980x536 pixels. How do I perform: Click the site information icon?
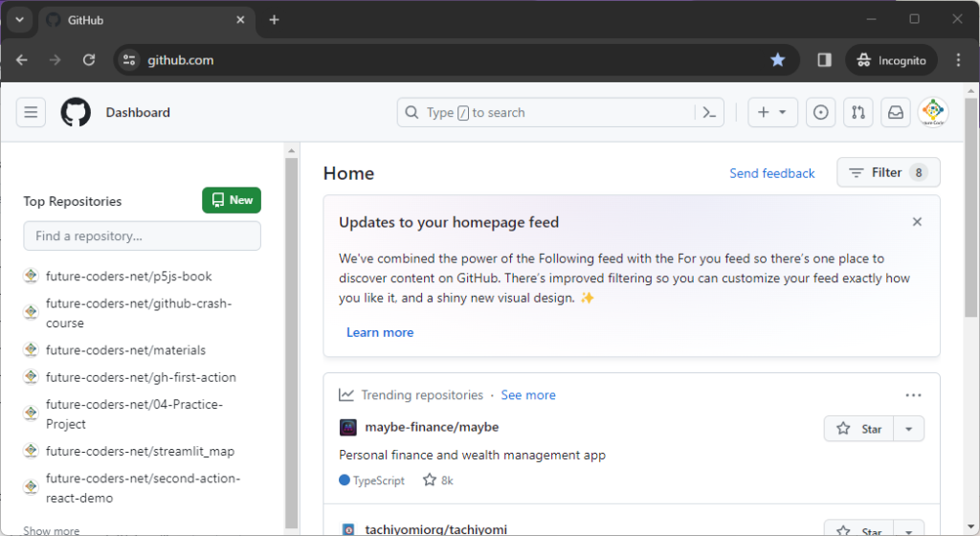(x=129, y=60)
